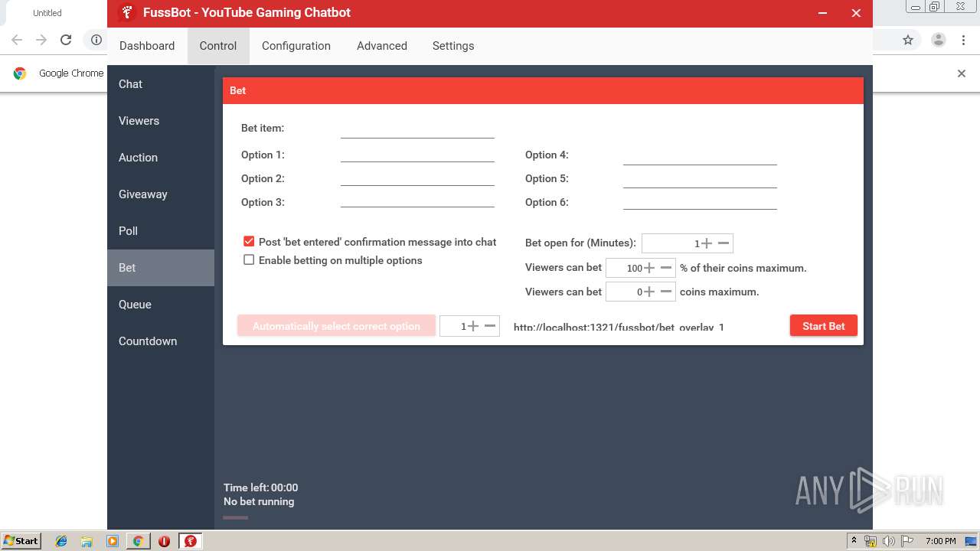
Task: Open Auction section in sidebar
Action: pyautogui.click(x=161, y=158)
